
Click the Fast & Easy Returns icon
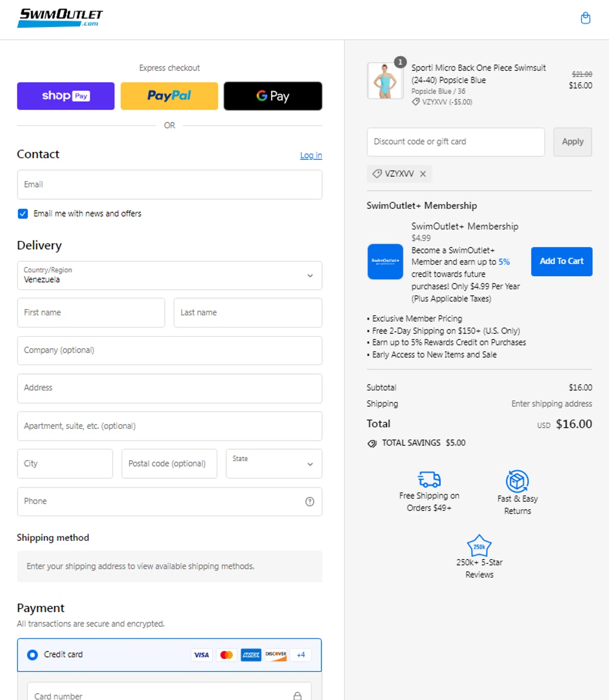tap(517, 481)
